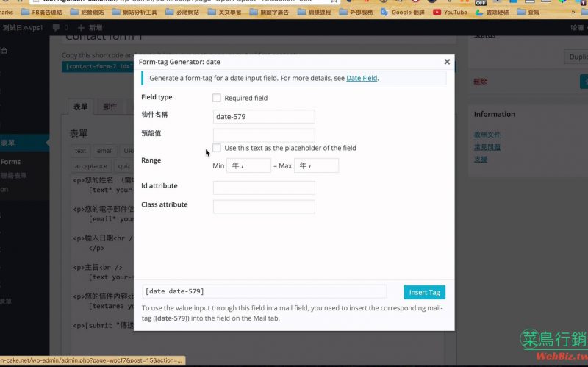
Task: Click the 物件名稱 field containing date-579
Action: tap(264, 116)
